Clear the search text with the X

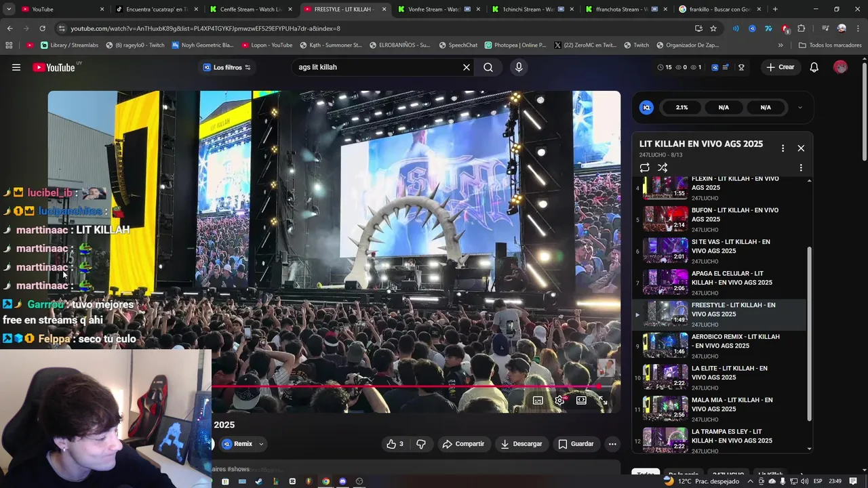pyautogui.click(x=467, y=67)
